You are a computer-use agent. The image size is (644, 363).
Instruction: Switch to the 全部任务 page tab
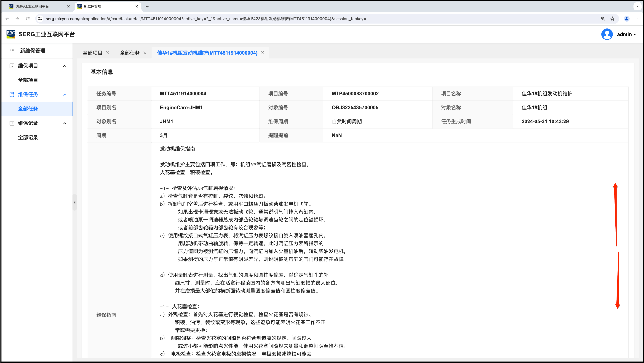point(130,53)
